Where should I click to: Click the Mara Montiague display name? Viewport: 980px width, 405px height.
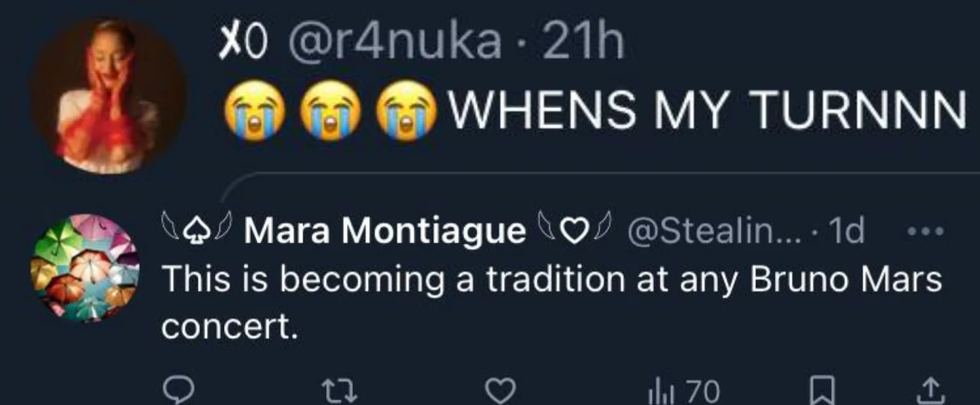385,231
